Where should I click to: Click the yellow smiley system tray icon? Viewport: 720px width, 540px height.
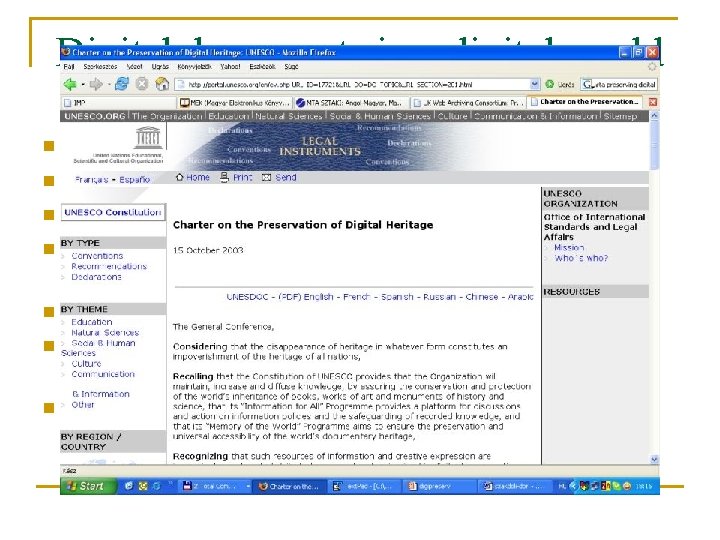pyautogui.click(x=627, y=486)
